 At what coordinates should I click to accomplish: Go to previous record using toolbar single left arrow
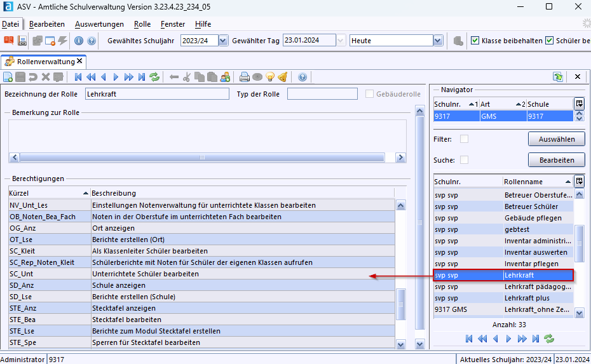[x=104, y=77]
